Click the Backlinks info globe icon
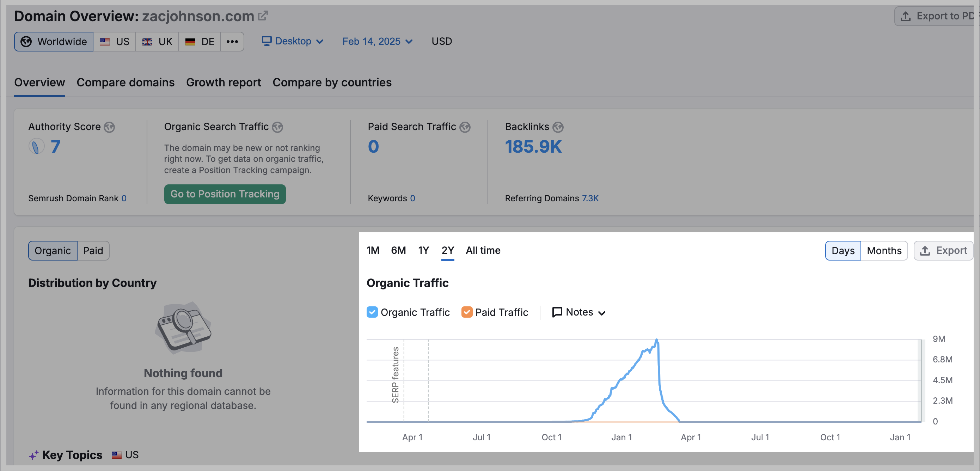 tap(558, 127)
